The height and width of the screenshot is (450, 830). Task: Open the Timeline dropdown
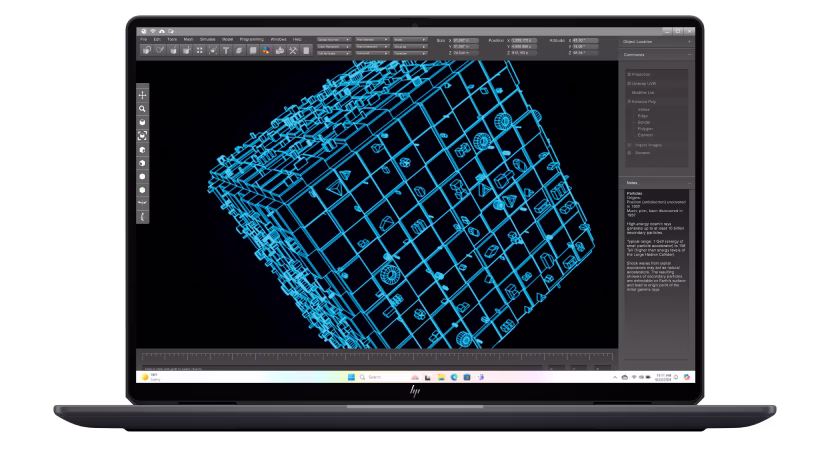[x=410, y=53]
